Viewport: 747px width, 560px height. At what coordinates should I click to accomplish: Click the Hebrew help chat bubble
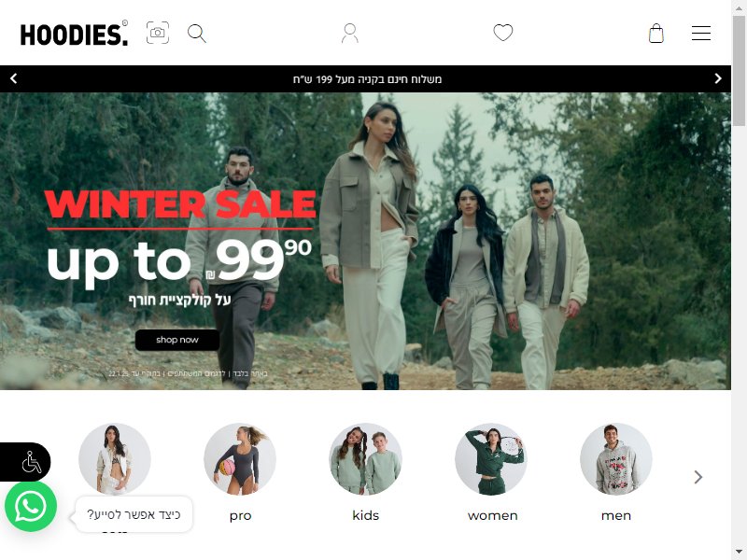pyautogui.click(x=134, y=514)
